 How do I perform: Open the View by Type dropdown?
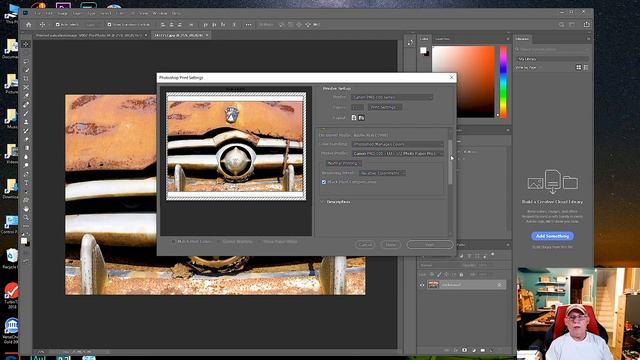(529, 68)
